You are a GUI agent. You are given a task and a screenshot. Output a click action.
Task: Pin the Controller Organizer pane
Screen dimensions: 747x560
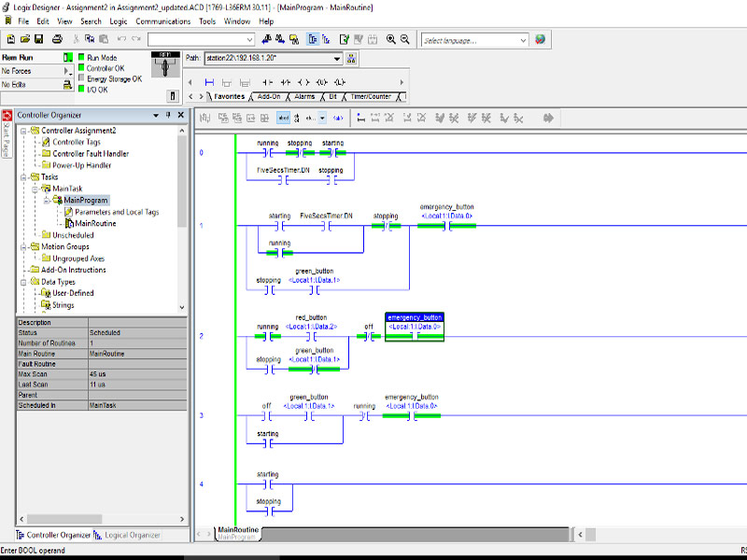click(x=168, y=115)
